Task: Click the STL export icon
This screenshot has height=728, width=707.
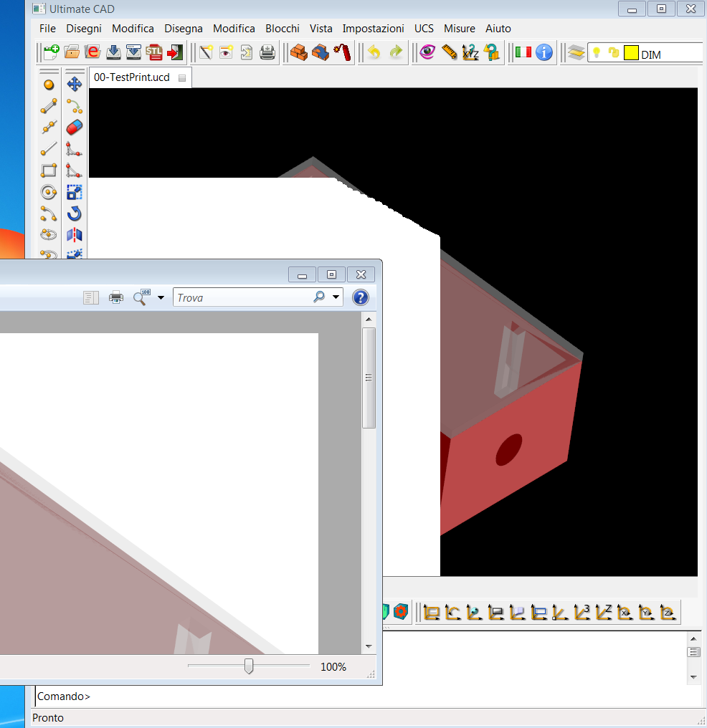Action: pyautogui.click(x=154, y=52)
